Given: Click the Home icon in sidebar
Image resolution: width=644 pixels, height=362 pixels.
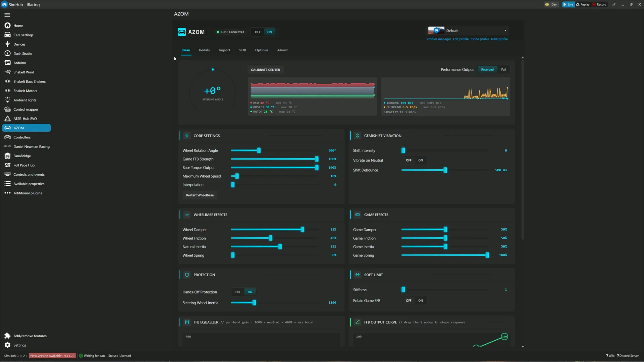Looking at the screenshot, I should click(x=7, y=25).
